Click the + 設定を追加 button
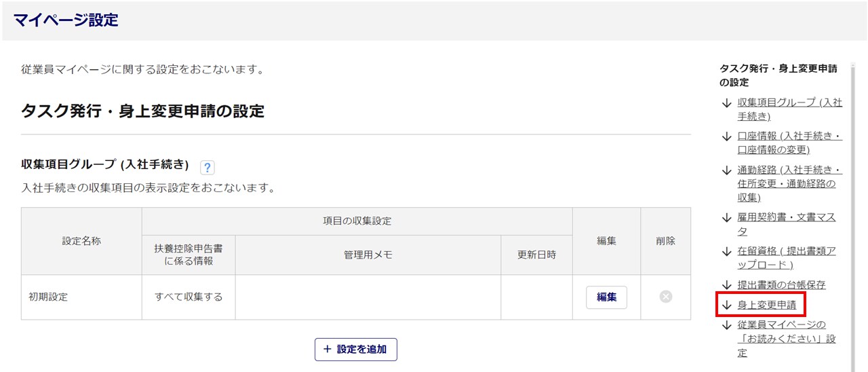Screen dimensions: 868x372 tap(355, 349)
